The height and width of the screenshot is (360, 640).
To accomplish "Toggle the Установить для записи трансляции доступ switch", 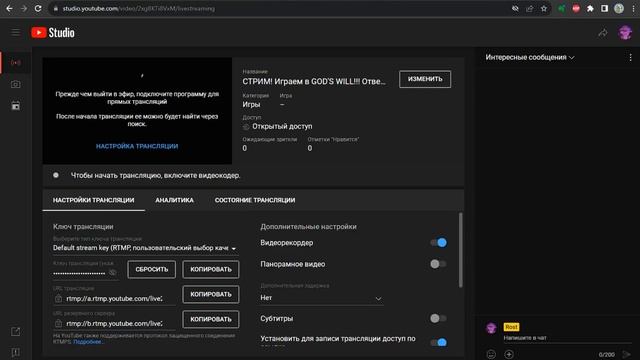I will click(x=438, y=342).
